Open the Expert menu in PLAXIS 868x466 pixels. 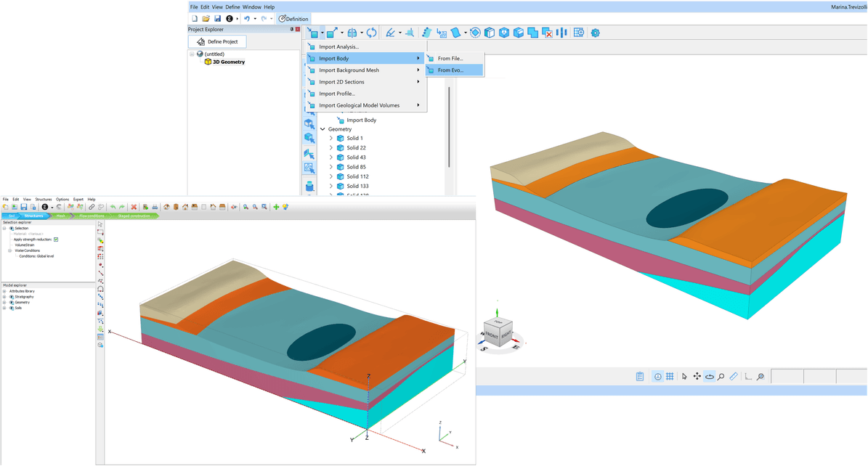point(78,199)
